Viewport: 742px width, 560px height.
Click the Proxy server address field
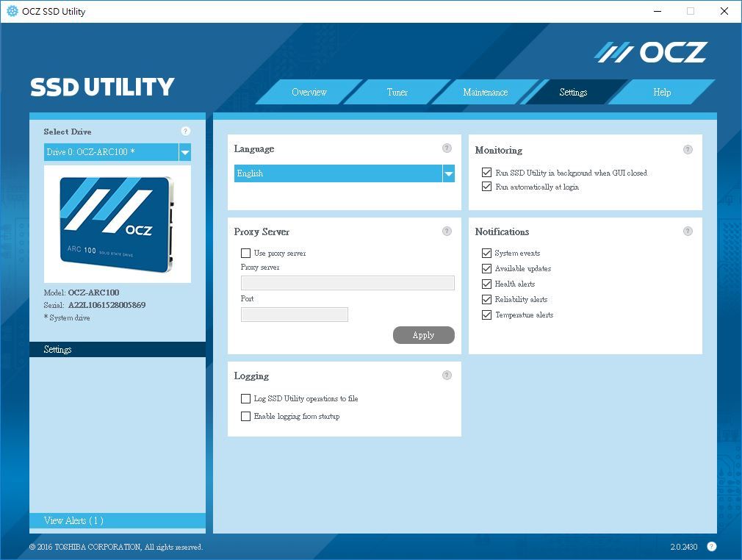[x=347, y=283]
